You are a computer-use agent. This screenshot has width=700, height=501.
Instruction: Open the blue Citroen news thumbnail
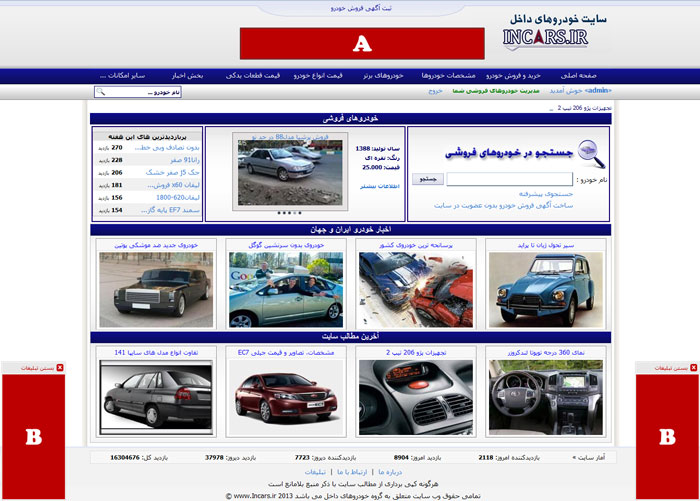tap(546, 290)
